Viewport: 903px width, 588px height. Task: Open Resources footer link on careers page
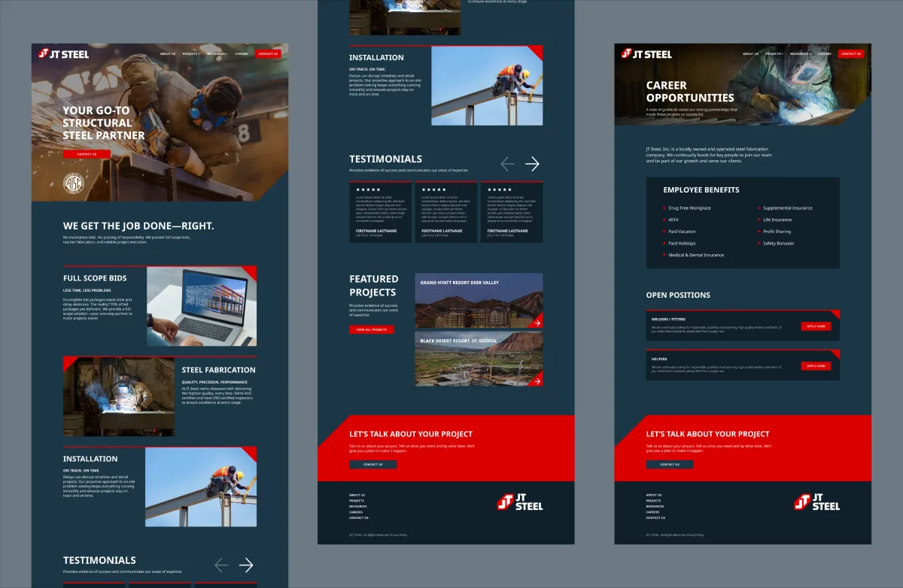(x=655, y=507)
